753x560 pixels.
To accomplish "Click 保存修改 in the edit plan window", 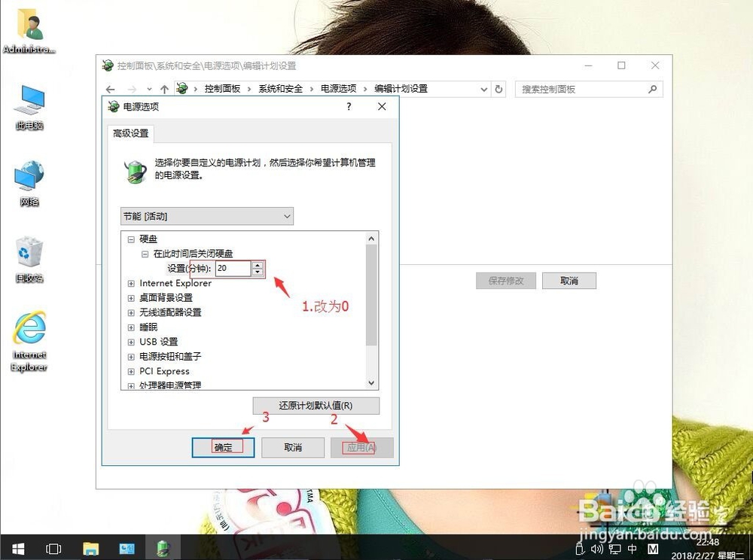I will pos(506,281).
